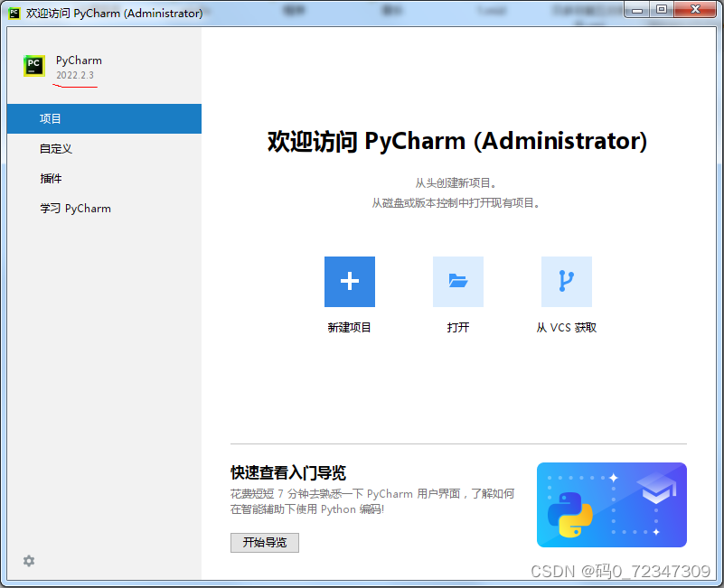Click the 新建项目 label
Screen dimensions: 724x588
pyautogui.click(x=350, y=328)
